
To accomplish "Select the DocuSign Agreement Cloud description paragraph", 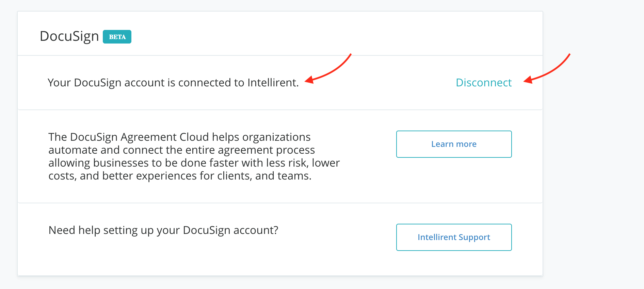I will (x=194, y=156).
